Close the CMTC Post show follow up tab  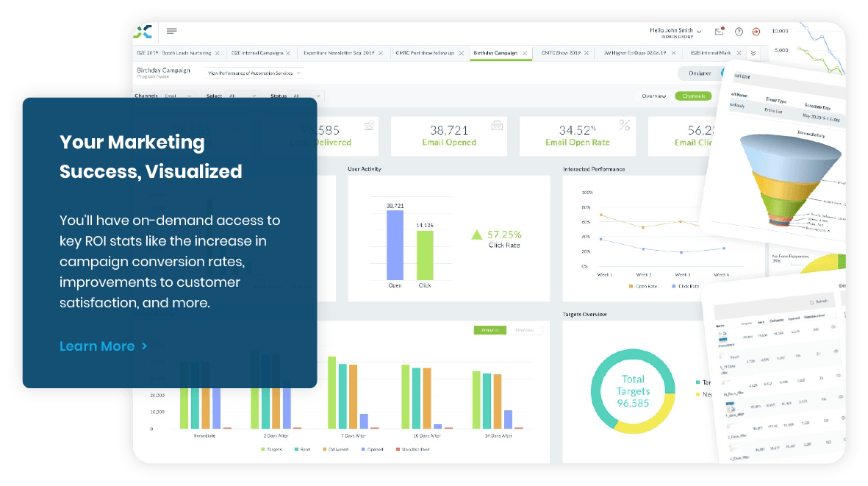click(461, 53)
